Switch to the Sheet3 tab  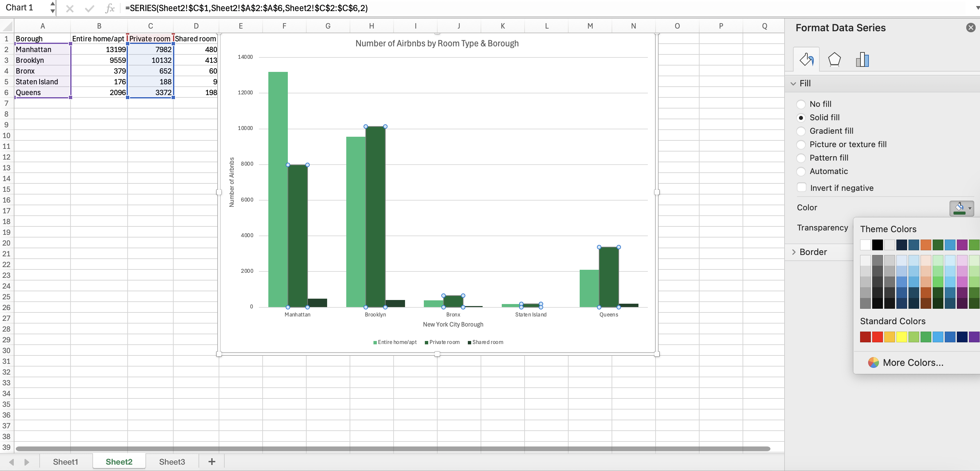(x=172, y=462)
